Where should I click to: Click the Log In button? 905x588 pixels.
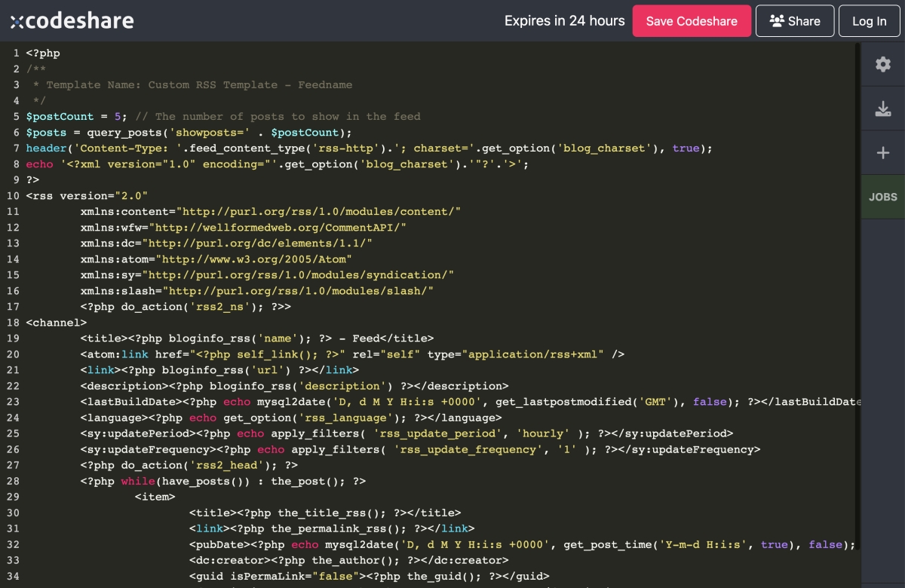pos(869,21)
